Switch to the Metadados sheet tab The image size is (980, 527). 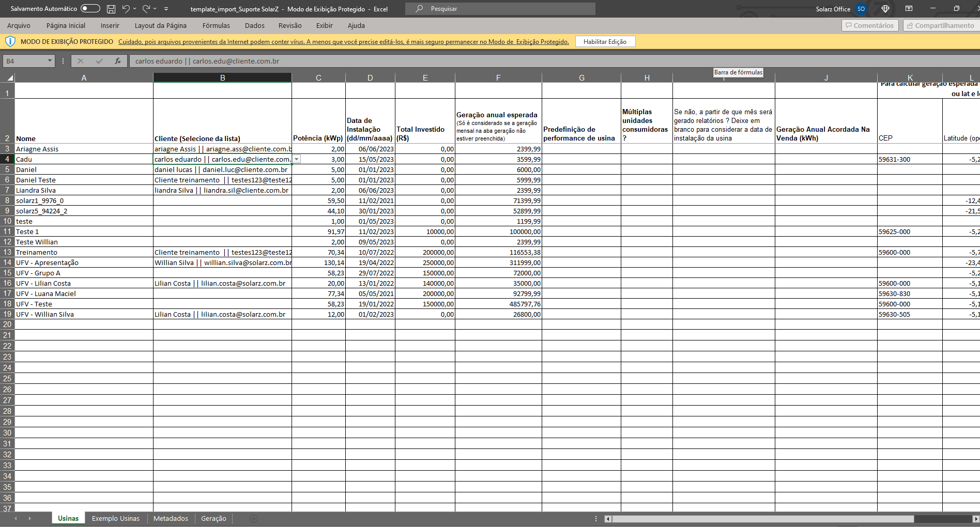coord(171,518)
